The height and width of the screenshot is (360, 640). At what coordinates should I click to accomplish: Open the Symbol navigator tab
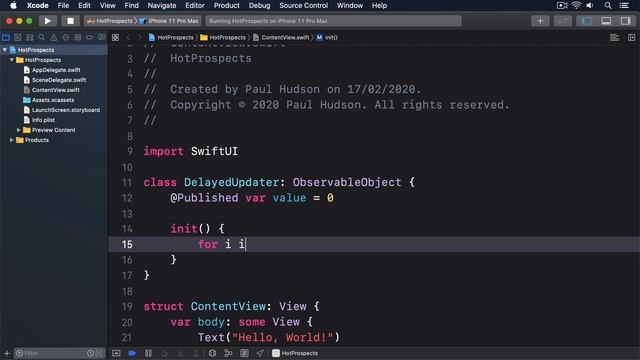pyautogui.click(x=30, y=38)
